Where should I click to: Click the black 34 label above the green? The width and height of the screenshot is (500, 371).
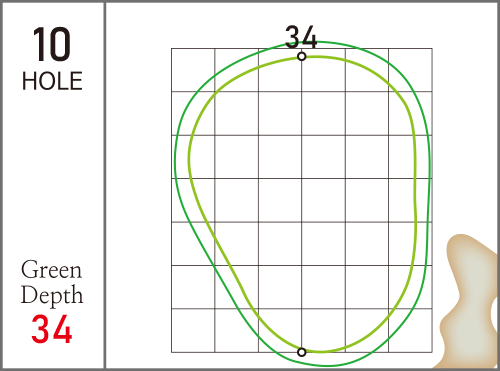[301, 37]
